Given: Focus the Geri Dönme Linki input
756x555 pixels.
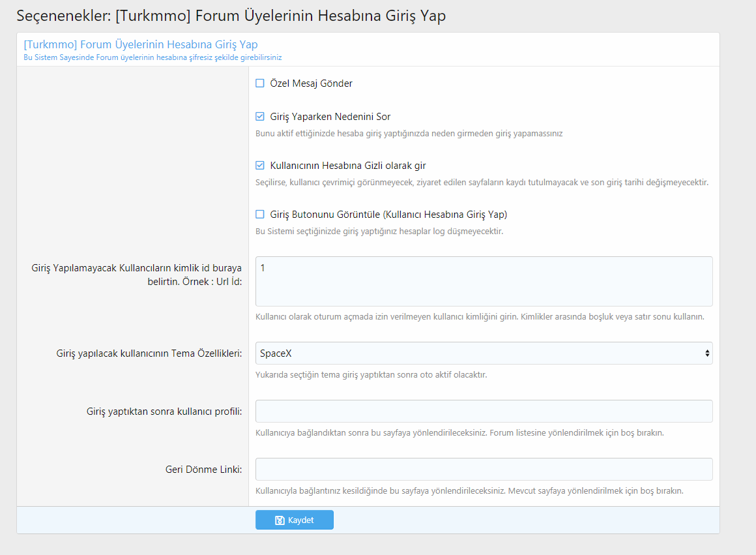Looking at the screenshot, I should pyautogui.click(x=484, y=469).
